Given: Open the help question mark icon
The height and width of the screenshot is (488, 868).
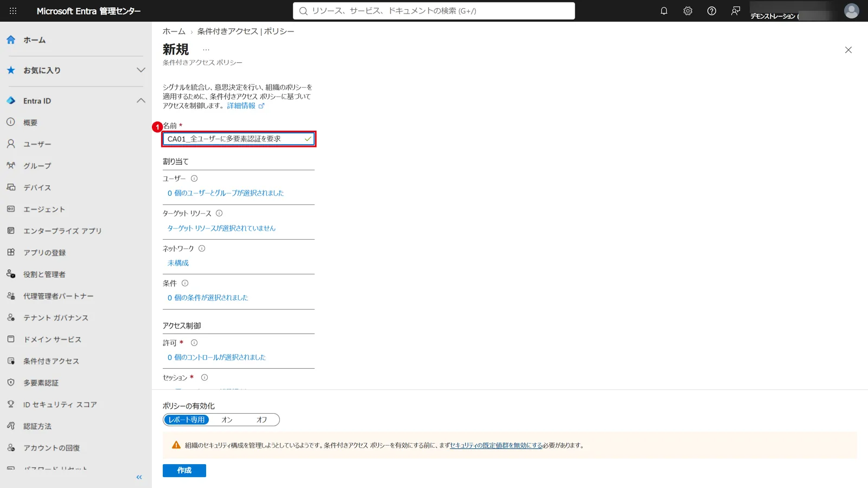Looking at the screenshot, I should (x=712, y=11).
